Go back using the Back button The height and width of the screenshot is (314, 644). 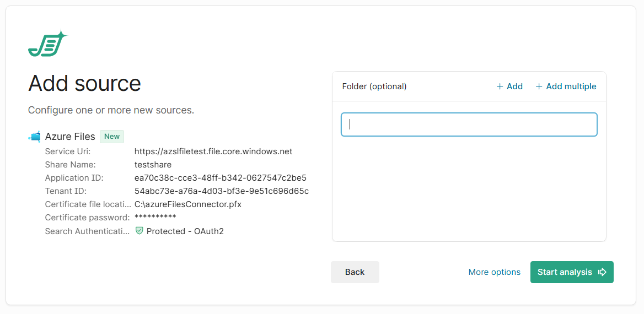(x=355, y=272)
